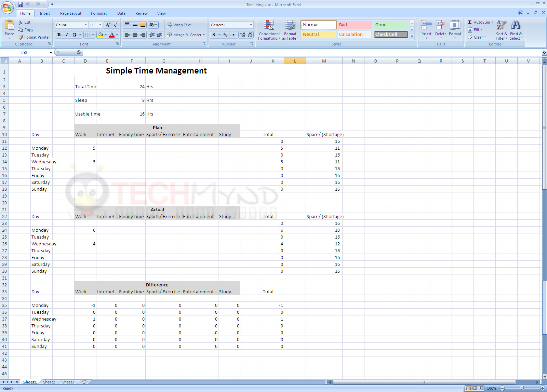
Task: Apply the Percent Style format
Action: tap(225, 35)
